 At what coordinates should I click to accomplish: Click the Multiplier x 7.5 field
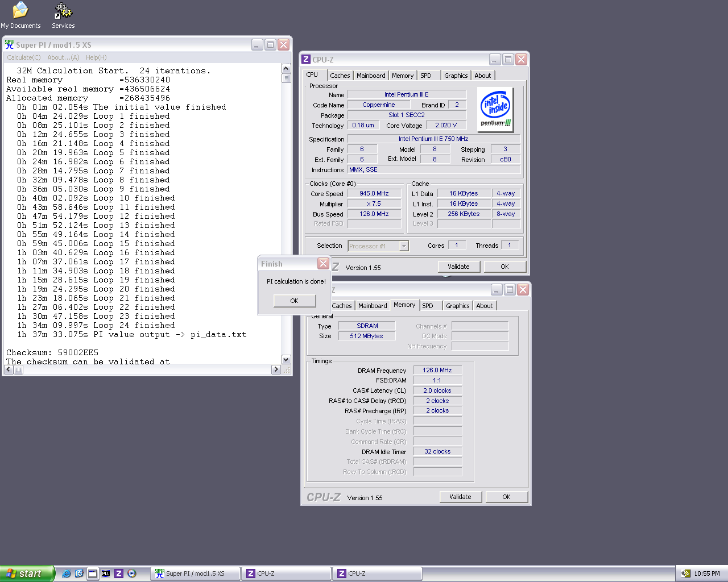coord(374,203)
